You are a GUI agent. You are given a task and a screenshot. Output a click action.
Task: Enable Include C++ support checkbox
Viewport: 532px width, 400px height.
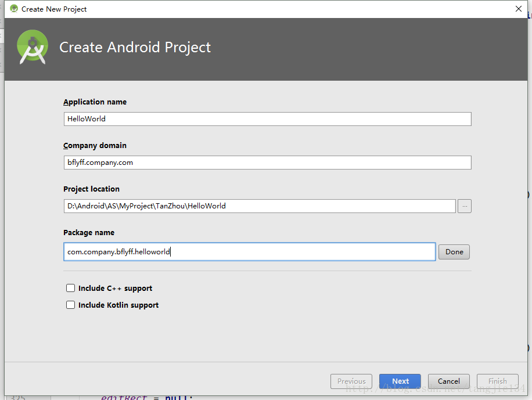coord(71,288)
